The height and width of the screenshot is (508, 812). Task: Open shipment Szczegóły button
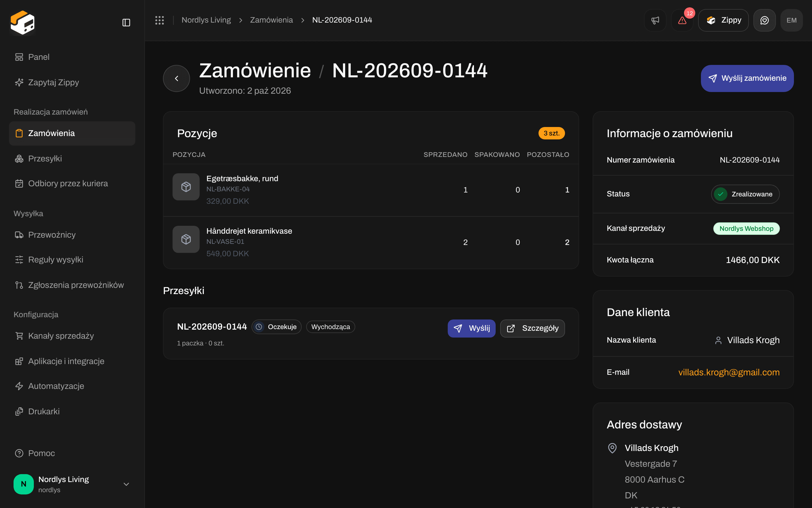pos(532,328)
